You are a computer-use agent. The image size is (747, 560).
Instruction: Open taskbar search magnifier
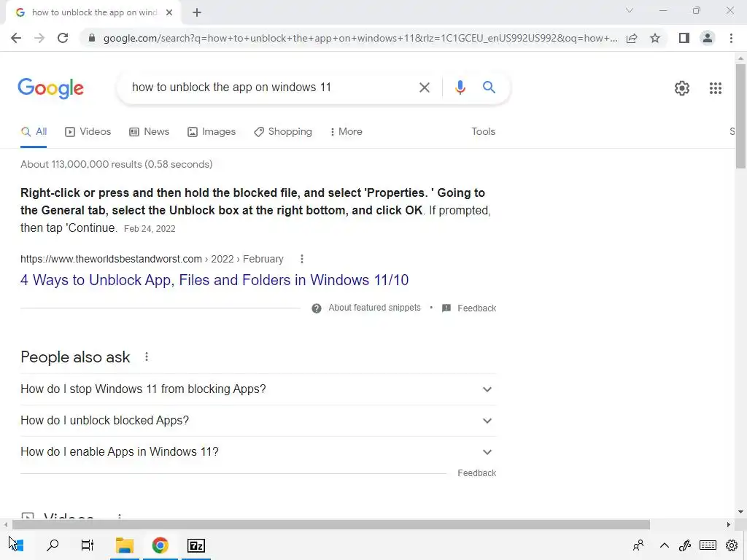click(x=53, y=545)
